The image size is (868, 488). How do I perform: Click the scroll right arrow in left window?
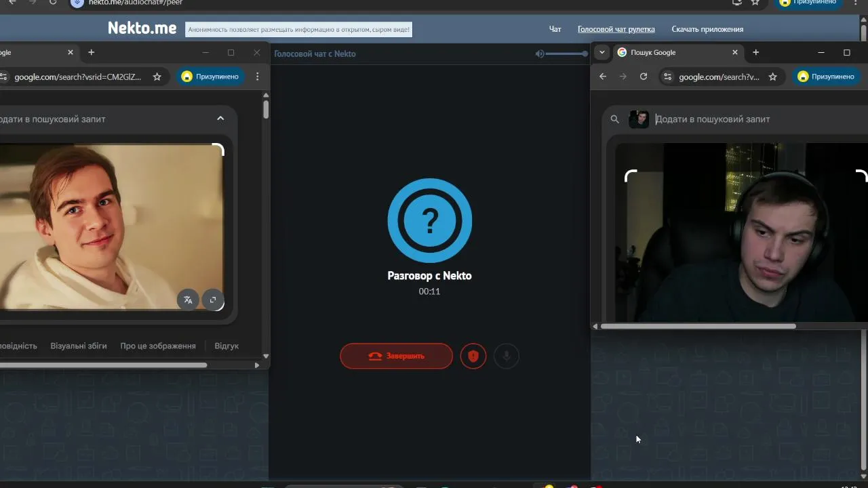pos(256,365)
